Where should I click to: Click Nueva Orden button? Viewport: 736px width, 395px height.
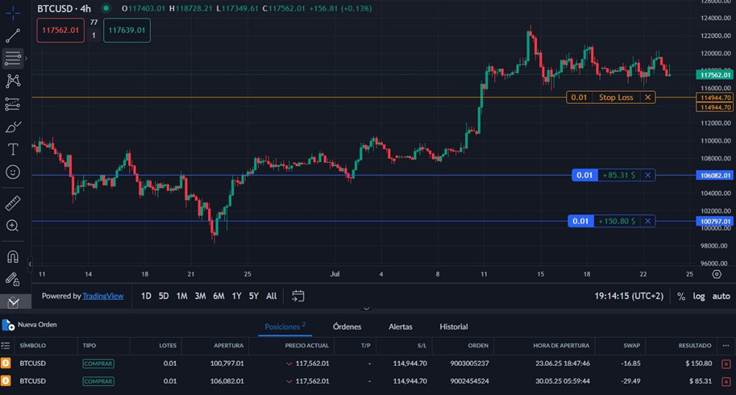click(x=30, y=325)
